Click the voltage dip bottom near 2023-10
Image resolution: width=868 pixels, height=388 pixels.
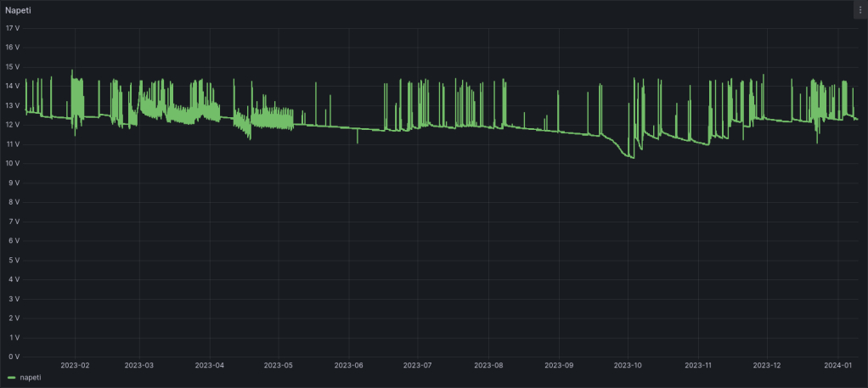pyautogui.click(x=631, y=157)
